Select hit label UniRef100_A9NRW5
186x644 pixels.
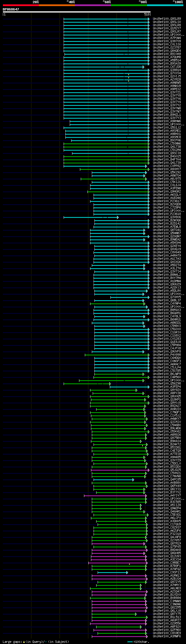coord(167,83)
